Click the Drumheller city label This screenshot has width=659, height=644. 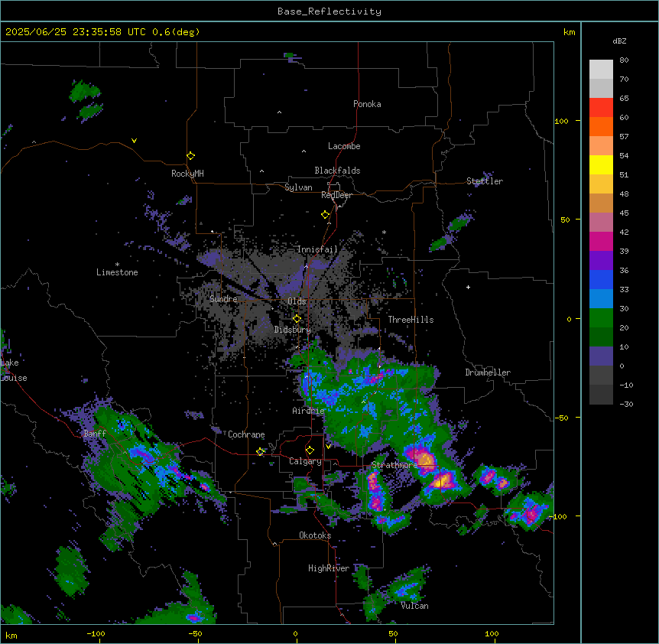tap(488, 372)
